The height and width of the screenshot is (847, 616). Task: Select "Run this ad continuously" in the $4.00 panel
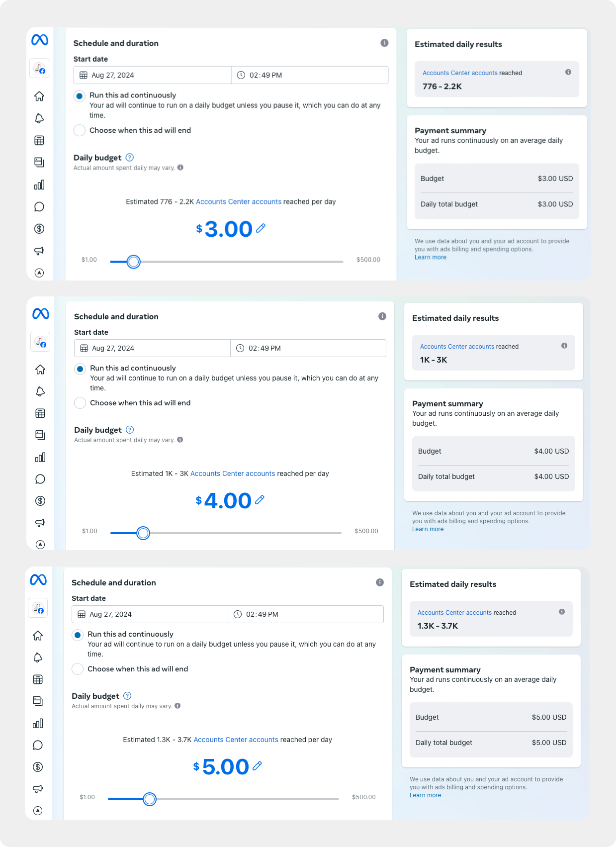80,369
